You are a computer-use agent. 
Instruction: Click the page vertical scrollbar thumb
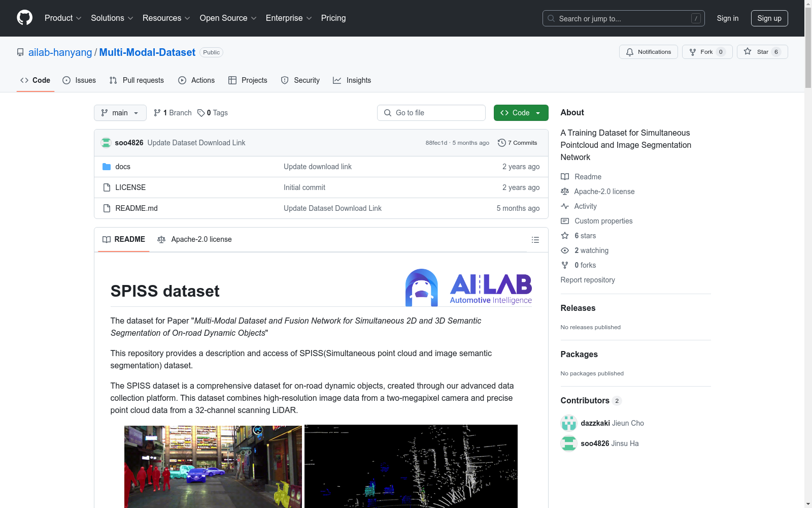coord(808,48)
